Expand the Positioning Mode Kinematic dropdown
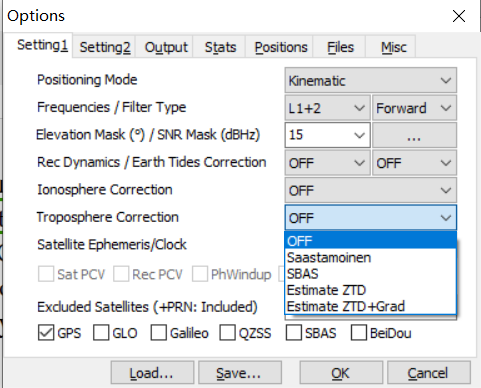 371,81
